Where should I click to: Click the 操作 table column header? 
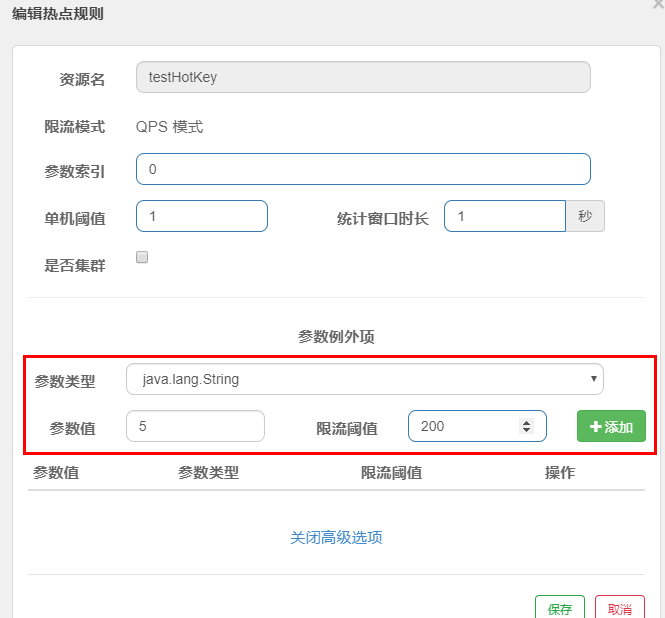click(560, 473)
